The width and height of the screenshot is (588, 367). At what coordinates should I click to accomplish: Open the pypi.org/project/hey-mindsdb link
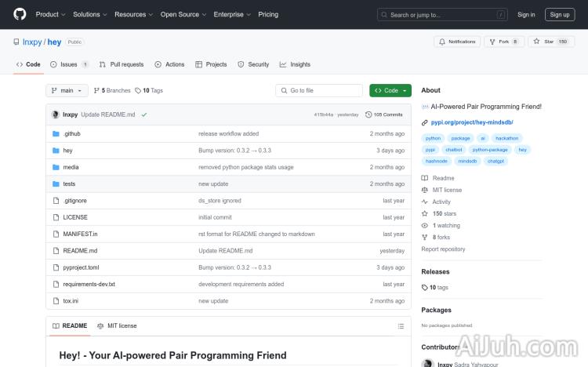pyautogui.click(x=471, y=122)
